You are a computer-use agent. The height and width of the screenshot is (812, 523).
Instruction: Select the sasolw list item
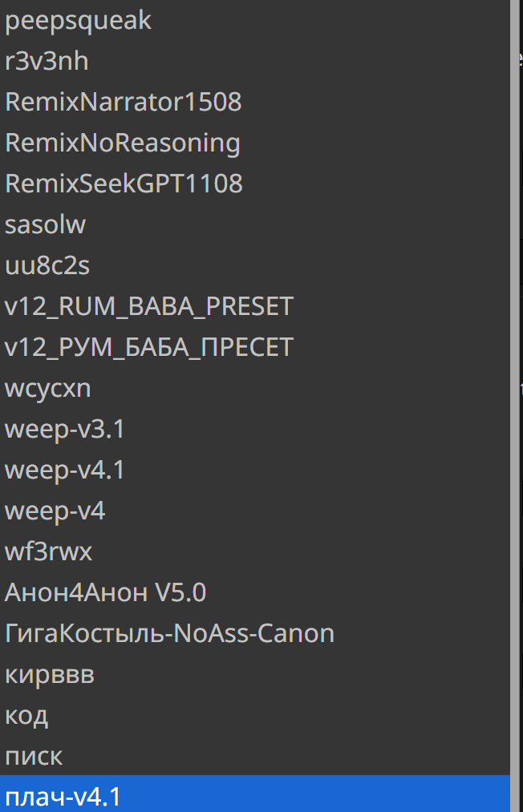[45, 225]
